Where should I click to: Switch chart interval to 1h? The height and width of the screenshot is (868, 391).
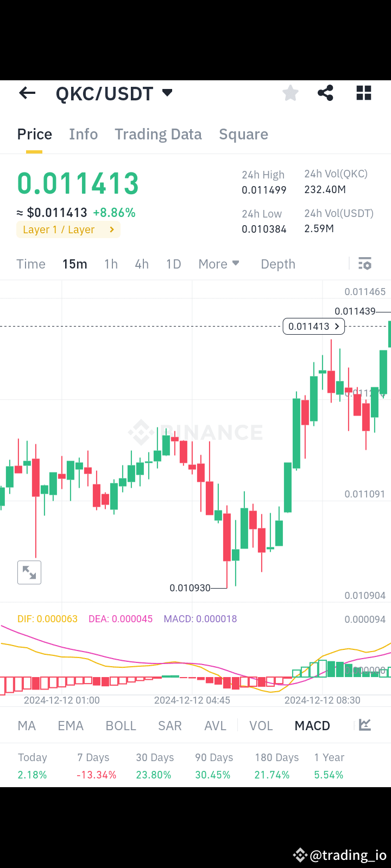coord(111,264)
